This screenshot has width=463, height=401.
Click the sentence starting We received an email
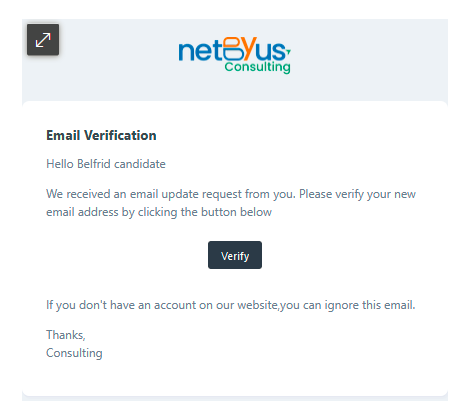coord(231,203)
